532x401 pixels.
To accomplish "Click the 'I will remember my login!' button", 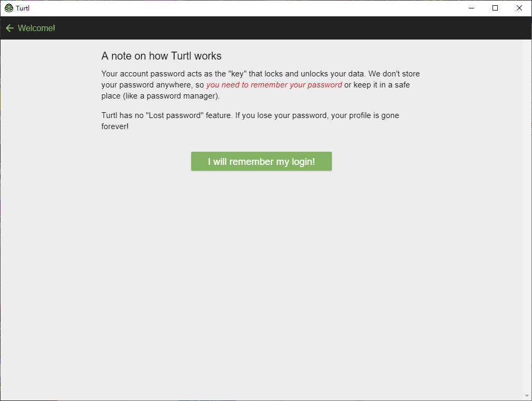I will 261,161.
